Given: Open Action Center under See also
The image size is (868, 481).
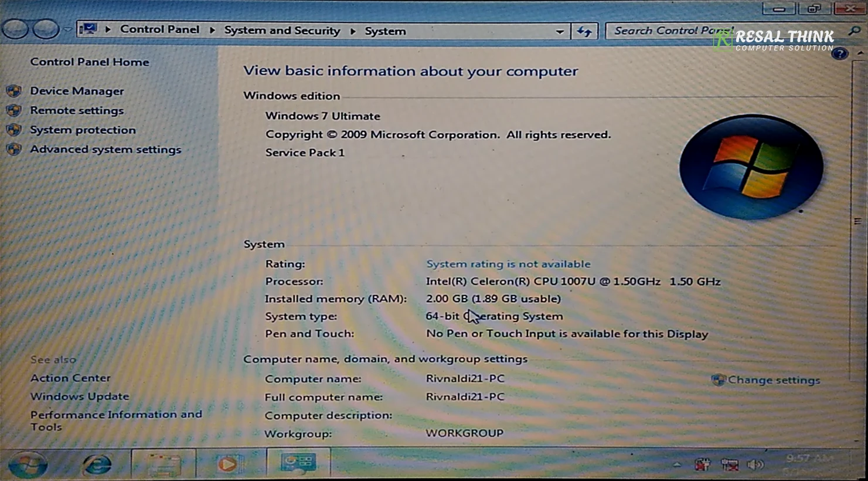Looking at the screenshot, I should [x=70, y=378].
